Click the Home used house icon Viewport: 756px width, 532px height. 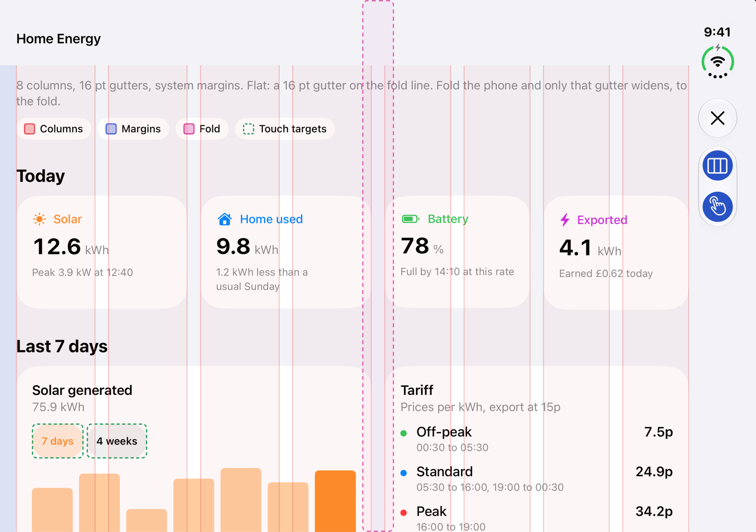pyautogui.click(x=225, y=219)
